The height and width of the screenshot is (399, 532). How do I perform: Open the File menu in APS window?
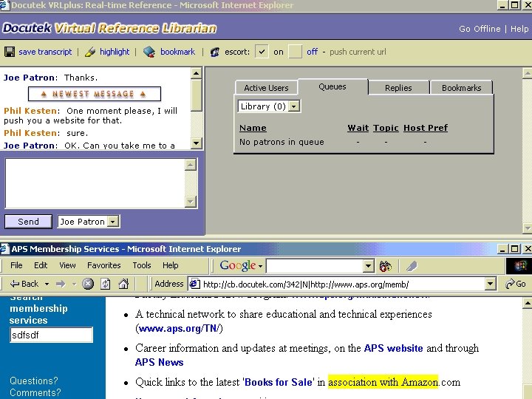pos(16,265)
